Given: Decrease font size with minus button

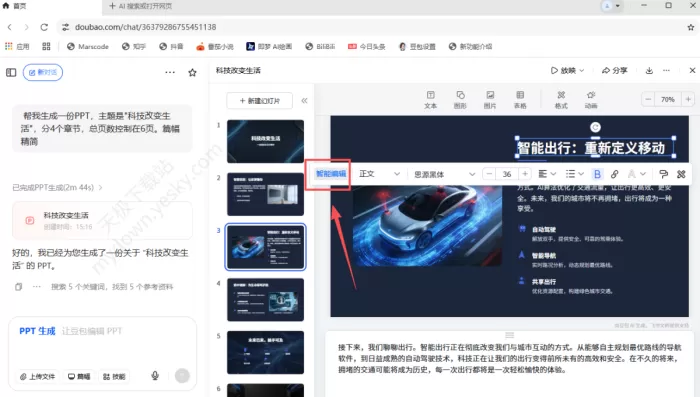Looking at the screenshot, I should coord(490,174).
